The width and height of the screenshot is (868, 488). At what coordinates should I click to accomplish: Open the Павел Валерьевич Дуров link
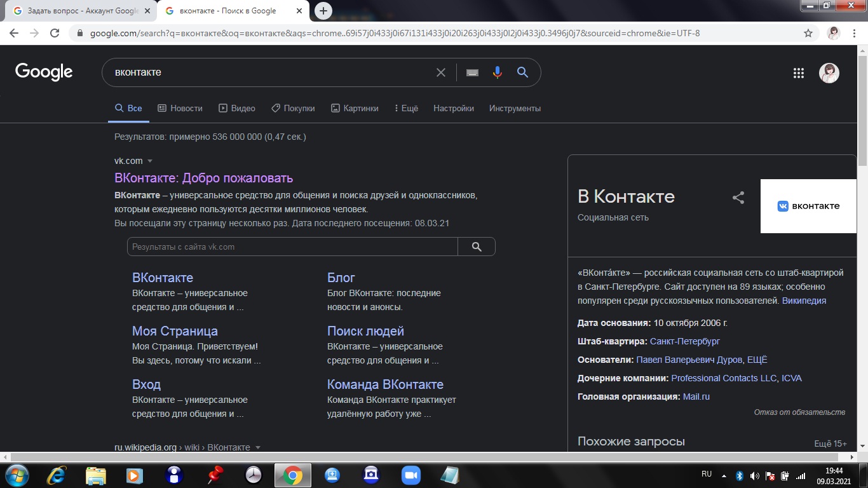(x=689, y=360)
